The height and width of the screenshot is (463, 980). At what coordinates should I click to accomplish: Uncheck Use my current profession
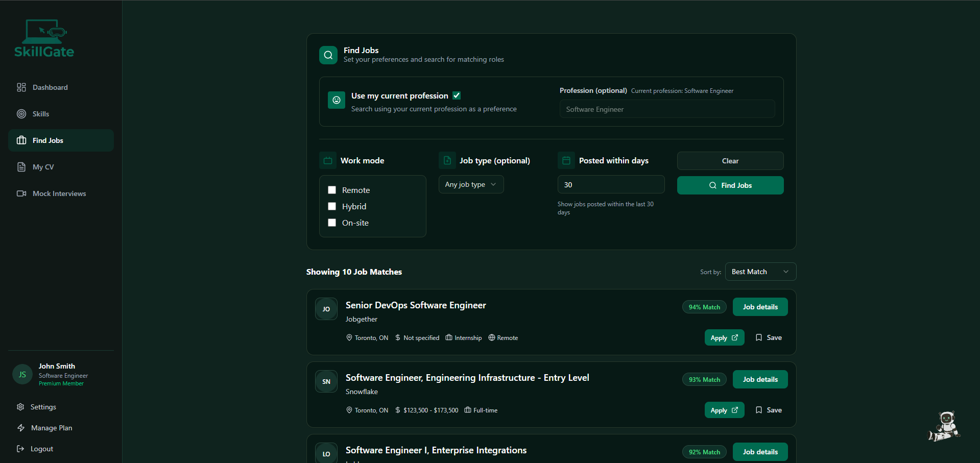(x=457, y=95)
